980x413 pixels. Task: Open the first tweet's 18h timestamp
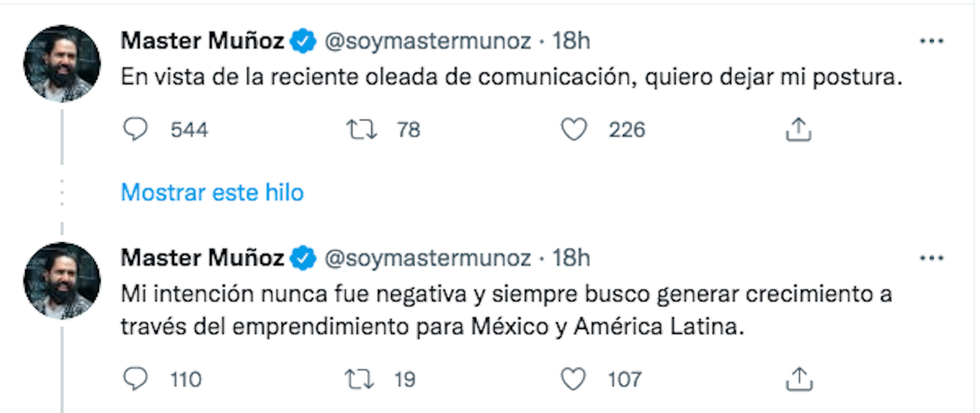click(x=572, y=40)
